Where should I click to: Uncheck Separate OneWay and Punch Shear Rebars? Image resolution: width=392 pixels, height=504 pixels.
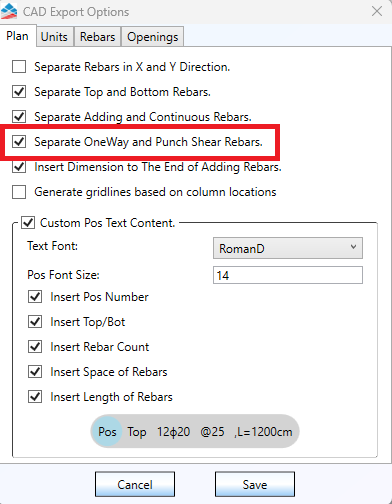pyautogui.click(x=19, y=142)
